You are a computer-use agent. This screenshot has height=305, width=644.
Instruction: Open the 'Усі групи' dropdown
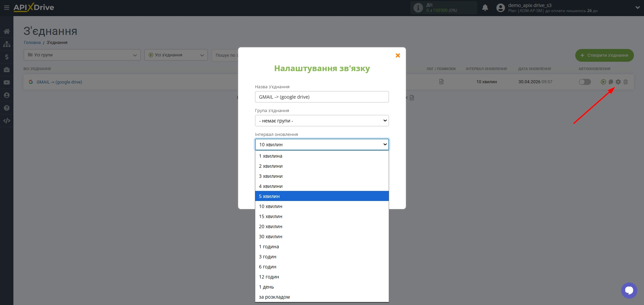(x=82, y=55)
